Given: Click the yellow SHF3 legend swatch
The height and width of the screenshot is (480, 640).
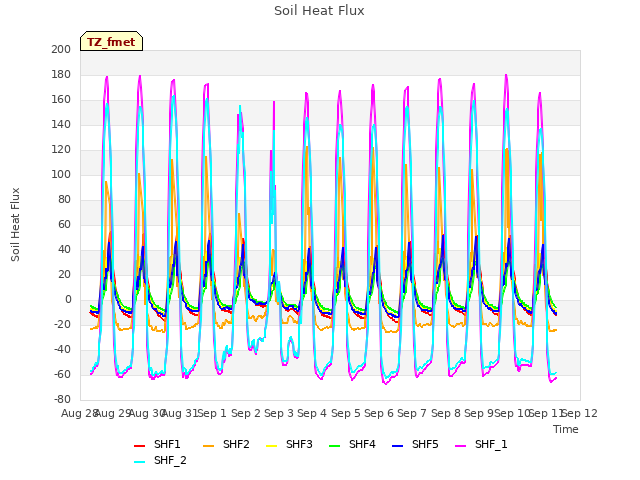Looking at the screenshot, I should (271, 446).
